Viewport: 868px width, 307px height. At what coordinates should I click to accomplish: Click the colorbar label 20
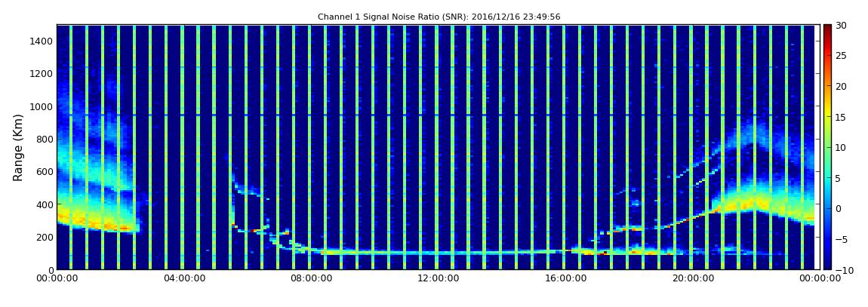(x=841, y=86)
